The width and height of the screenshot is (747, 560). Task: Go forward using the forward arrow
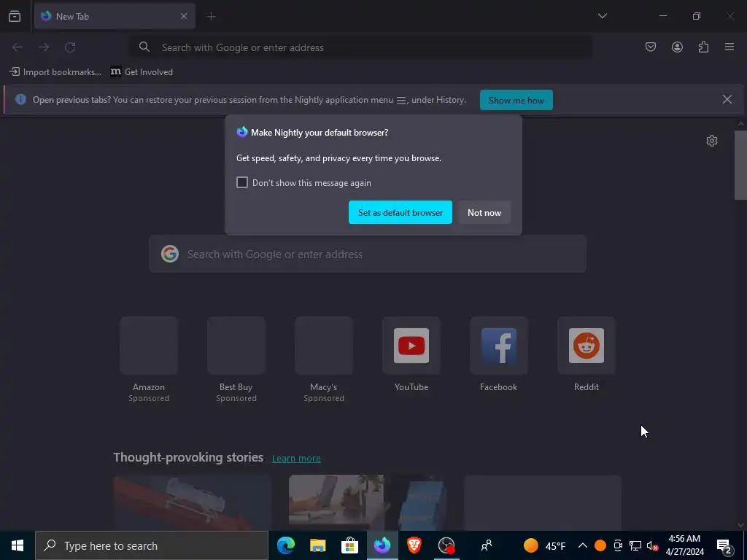pyautogui.click(x=44, y=47)
